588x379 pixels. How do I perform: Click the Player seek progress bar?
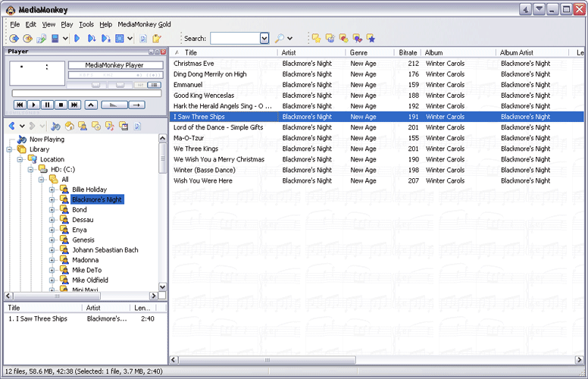click(x=86, y=93)
